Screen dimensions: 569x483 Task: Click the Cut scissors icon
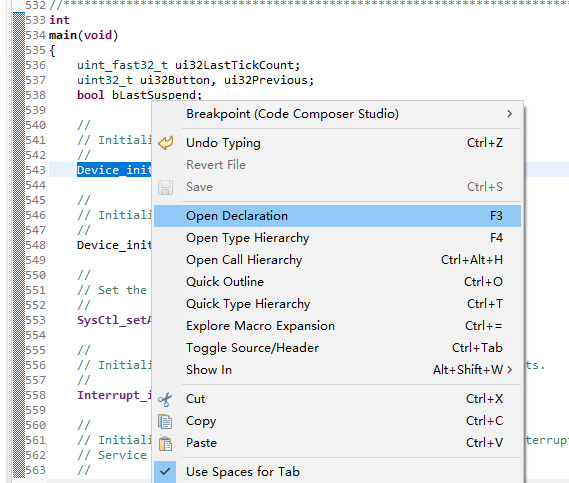point(165,399)
